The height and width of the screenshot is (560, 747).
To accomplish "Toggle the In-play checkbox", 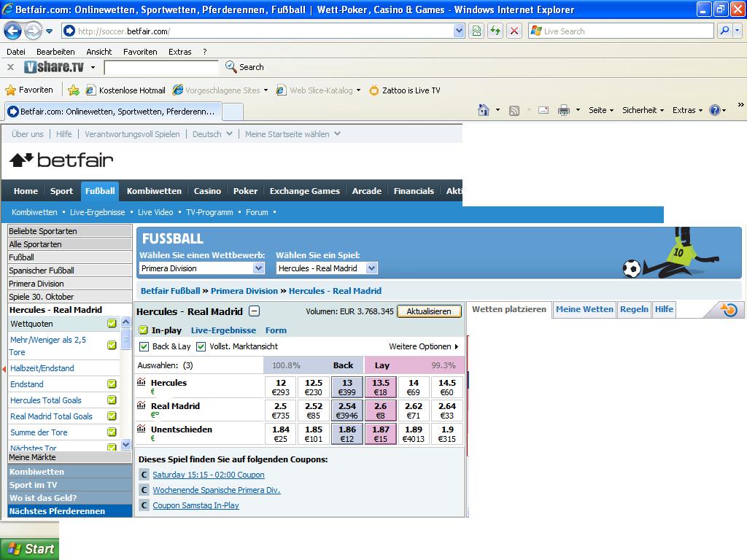I will [144, 330].
